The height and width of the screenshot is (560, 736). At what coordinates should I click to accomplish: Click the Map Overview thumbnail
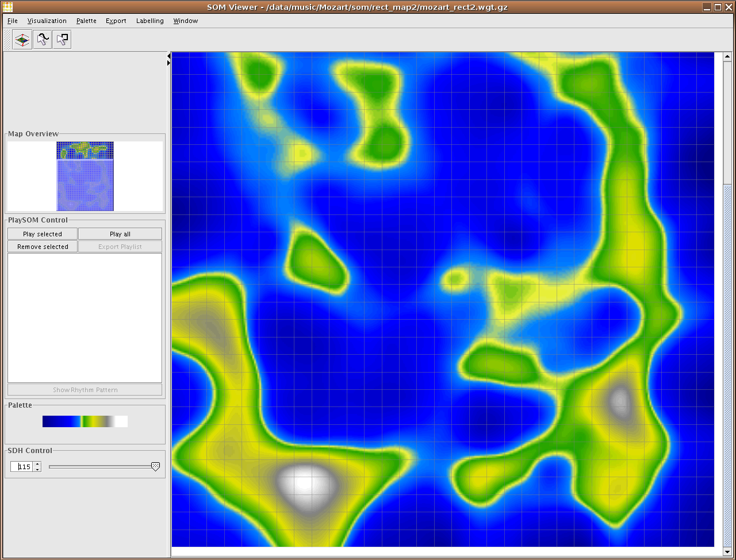click(85, 176)
